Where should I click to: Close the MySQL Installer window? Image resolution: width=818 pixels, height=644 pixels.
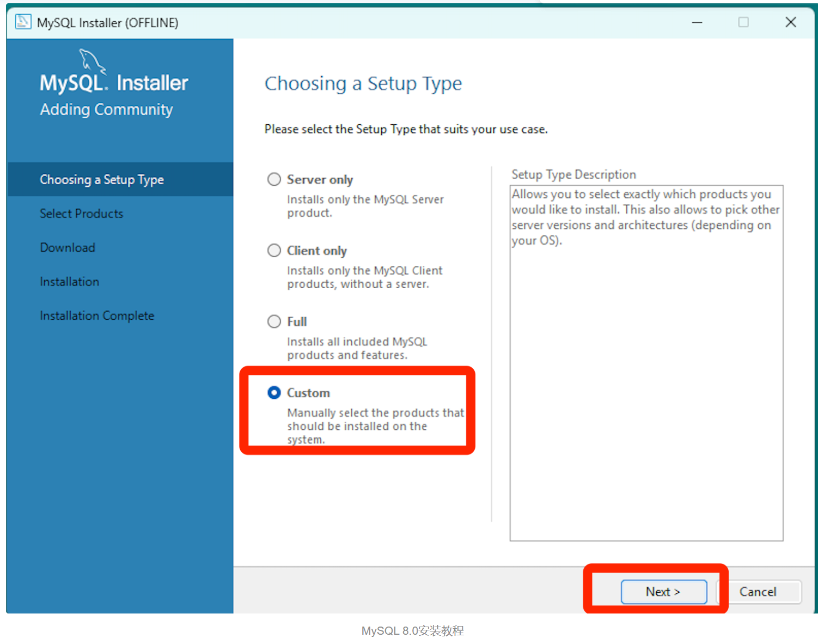click(791, 22)
